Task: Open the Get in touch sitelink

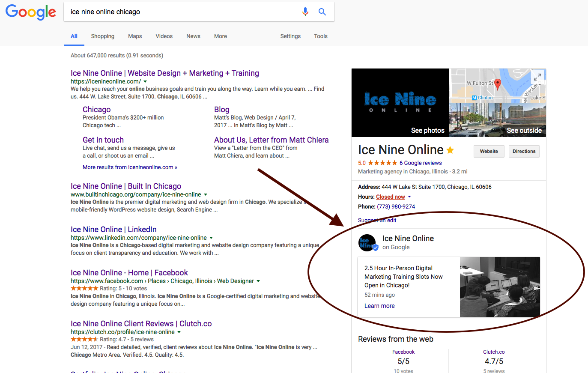Action: (103, 140)
